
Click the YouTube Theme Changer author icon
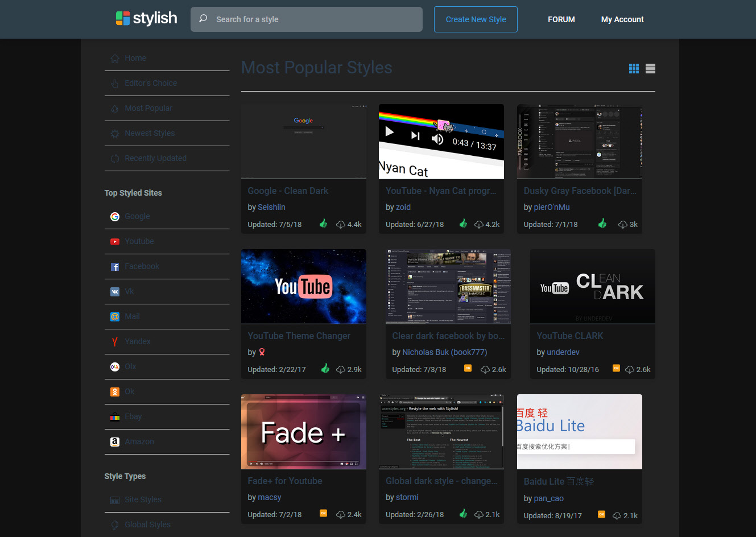tap(262, 352)
